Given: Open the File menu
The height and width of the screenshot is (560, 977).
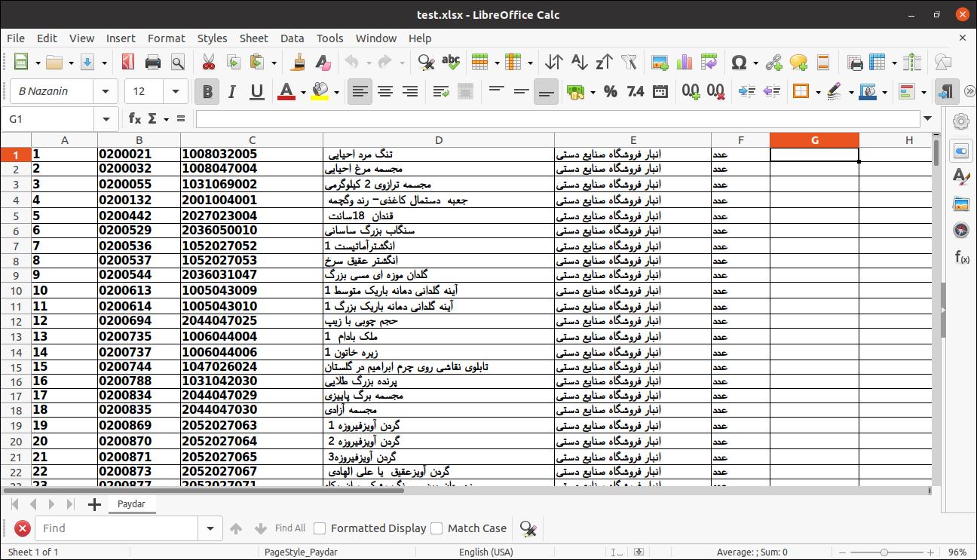Looking at the screenshot, I should 16,38.
